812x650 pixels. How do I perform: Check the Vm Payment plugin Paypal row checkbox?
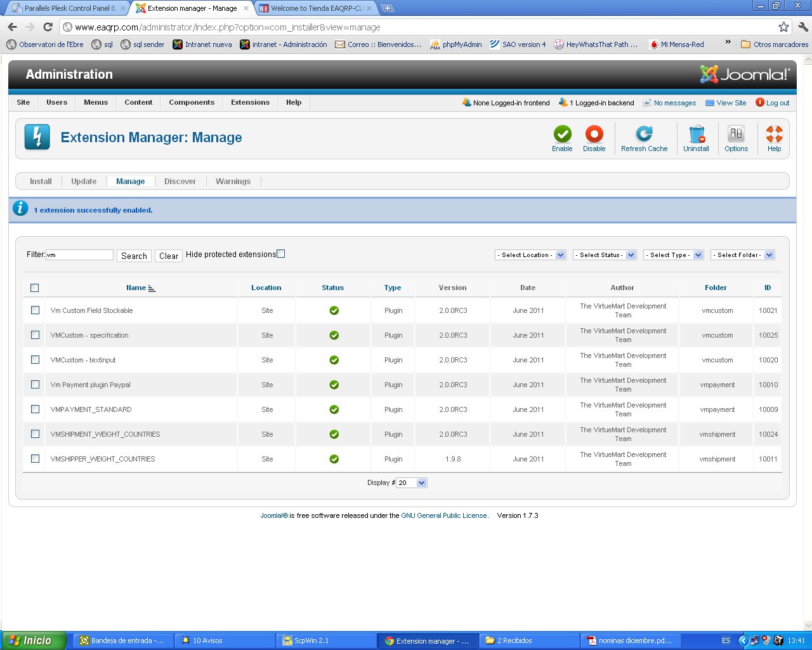35,385
